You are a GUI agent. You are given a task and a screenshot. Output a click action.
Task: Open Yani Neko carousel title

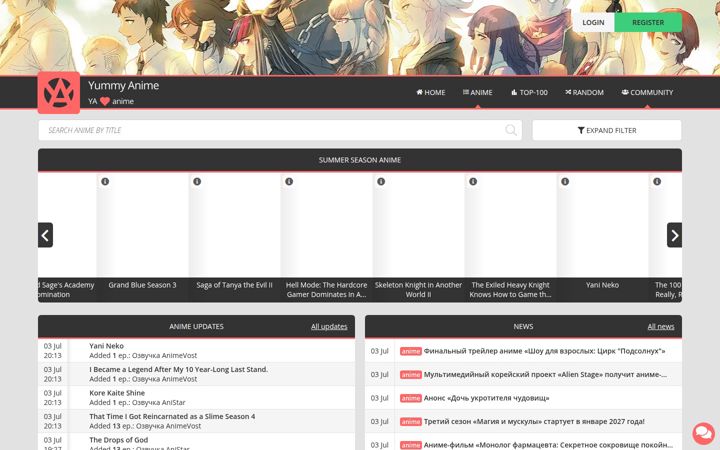[602, 285]
